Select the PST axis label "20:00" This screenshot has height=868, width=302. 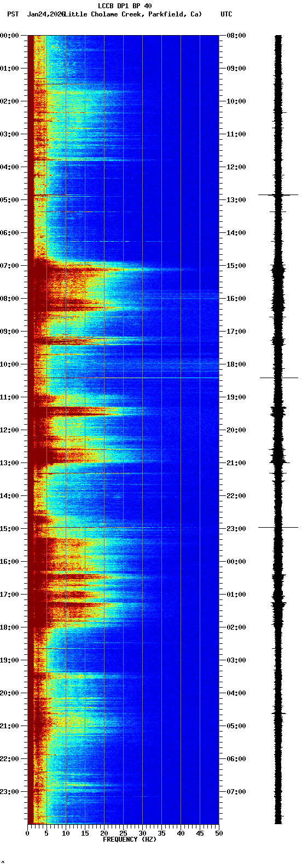coord(9,693)
